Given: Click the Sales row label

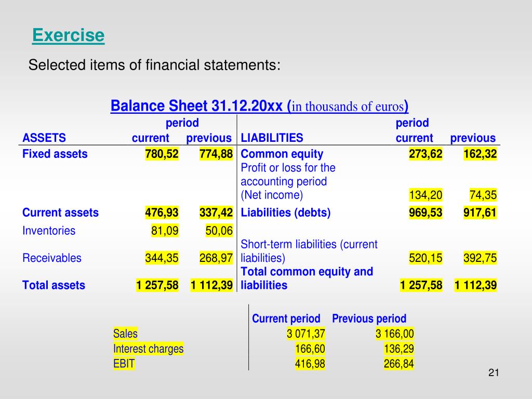Looking at the screenshot, I should 125,334.
